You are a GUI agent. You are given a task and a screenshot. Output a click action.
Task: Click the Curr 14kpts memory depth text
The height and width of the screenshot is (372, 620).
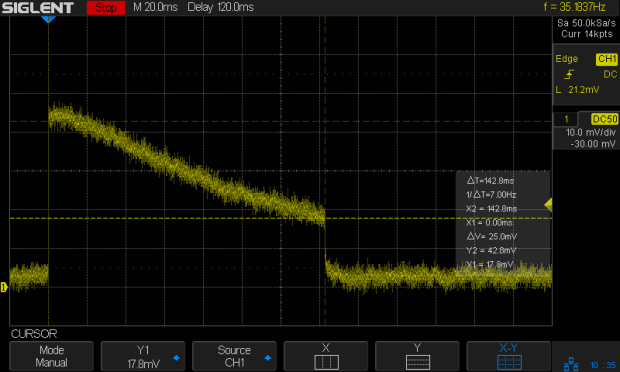point(587,34)
